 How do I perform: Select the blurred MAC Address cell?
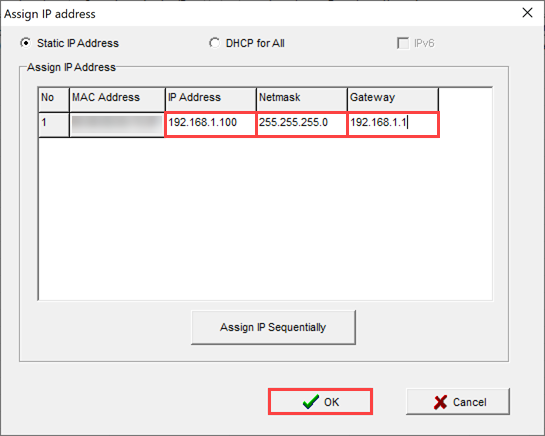117,124
